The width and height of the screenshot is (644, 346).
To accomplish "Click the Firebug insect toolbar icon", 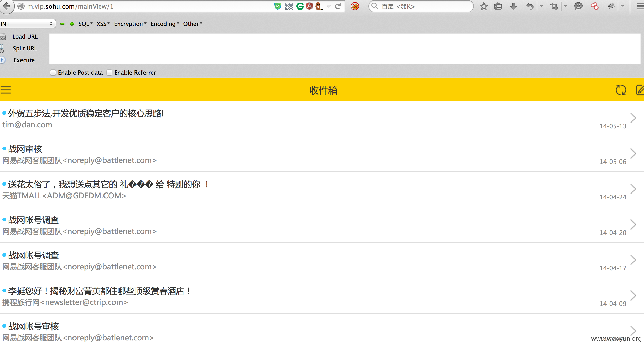I will [611, 6].
